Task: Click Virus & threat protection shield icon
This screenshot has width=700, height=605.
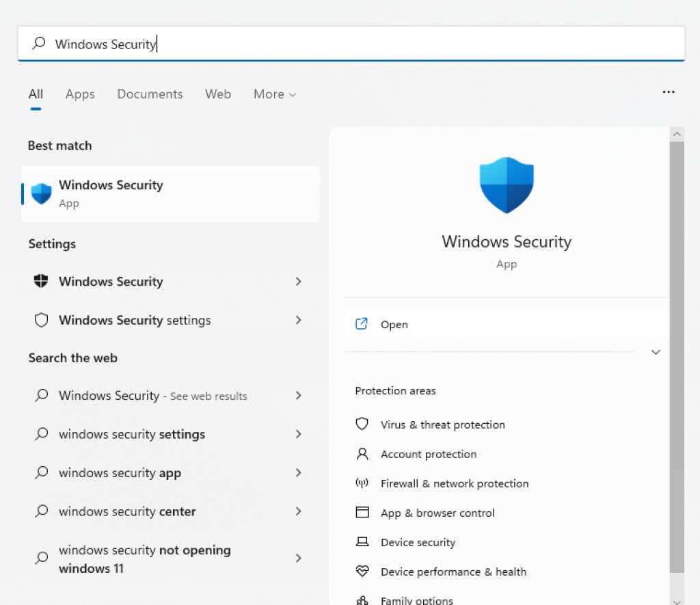Action: 362,424
